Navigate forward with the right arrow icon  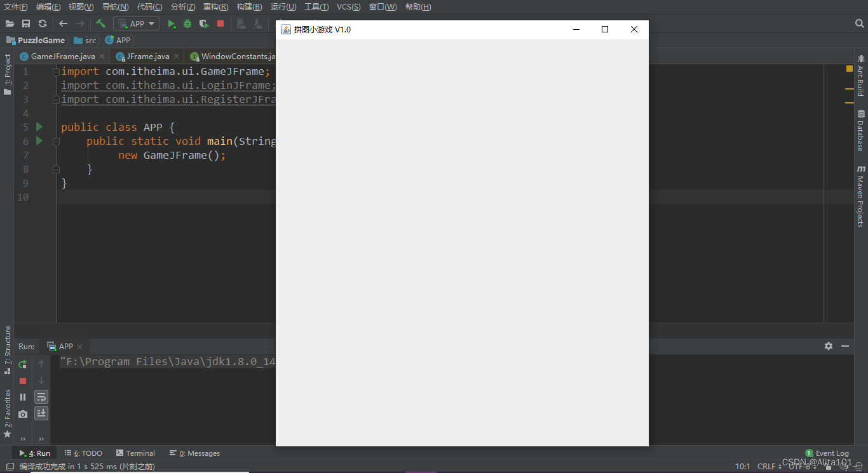click(80, 23)
